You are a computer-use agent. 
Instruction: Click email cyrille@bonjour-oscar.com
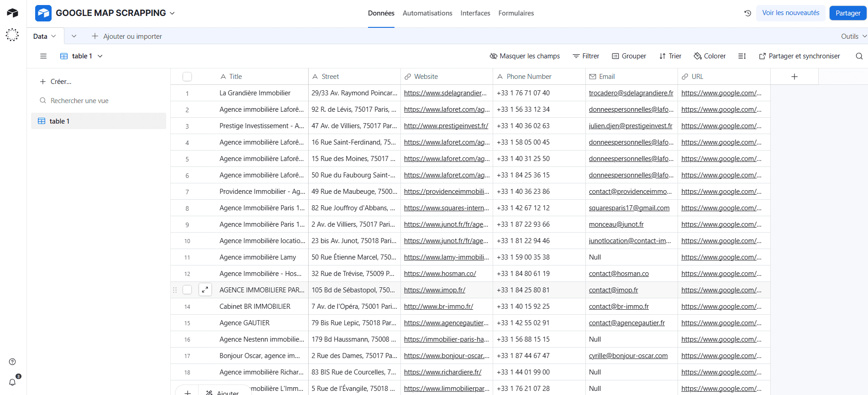(628, 356)
